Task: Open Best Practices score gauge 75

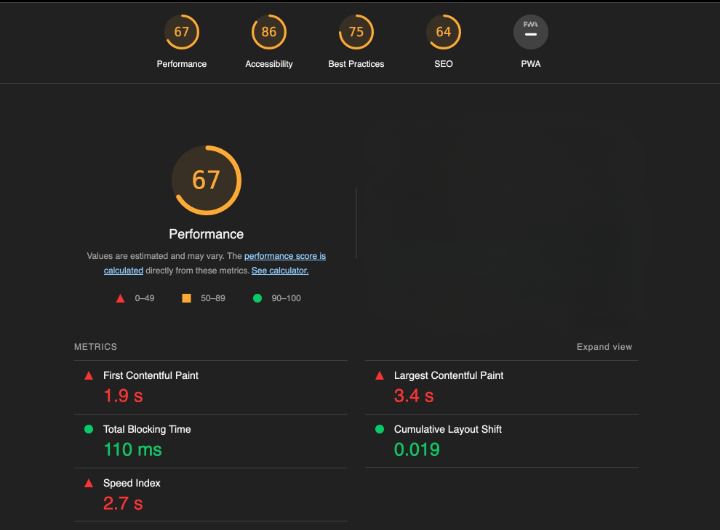Action: [x=356, y=32]
